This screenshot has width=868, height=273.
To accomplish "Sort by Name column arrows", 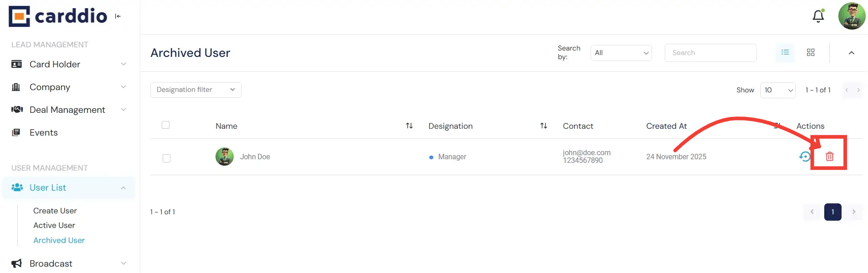I will coord(409,126).
